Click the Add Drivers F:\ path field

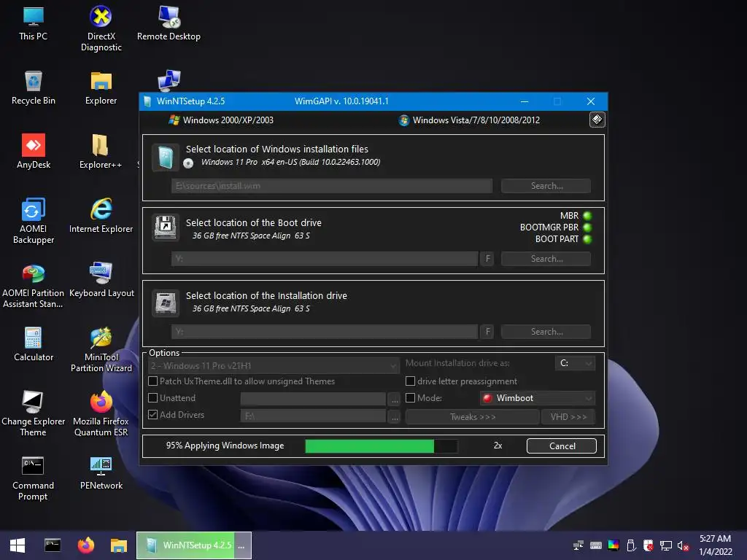[x=313, y=416]
